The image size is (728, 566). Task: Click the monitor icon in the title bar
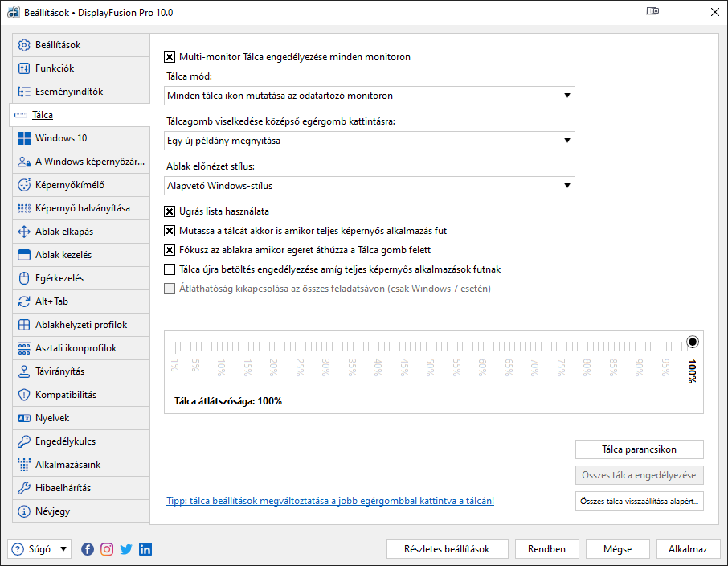[x=652, y=11]
